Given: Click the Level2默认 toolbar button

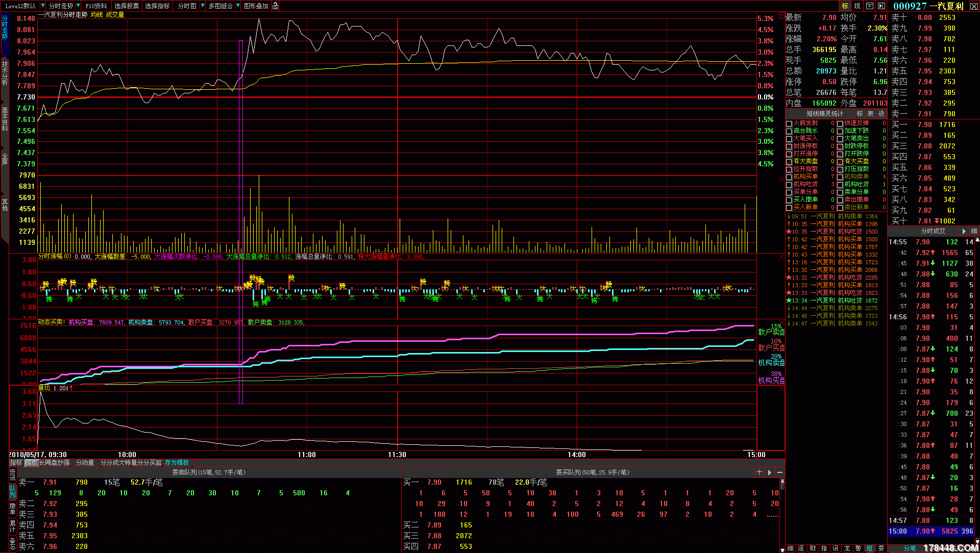Looking at the screenshot, I should point(20,6).
